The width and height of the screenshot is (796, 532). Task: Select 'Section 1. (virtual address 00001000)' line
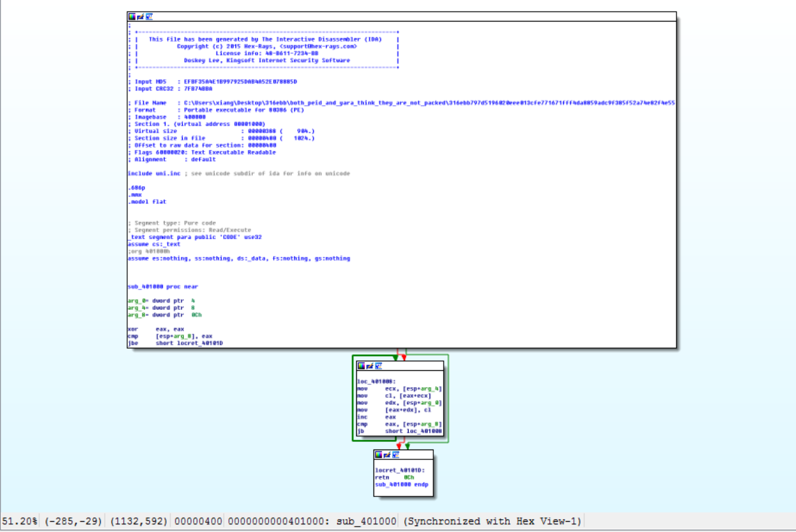(197, 124)
